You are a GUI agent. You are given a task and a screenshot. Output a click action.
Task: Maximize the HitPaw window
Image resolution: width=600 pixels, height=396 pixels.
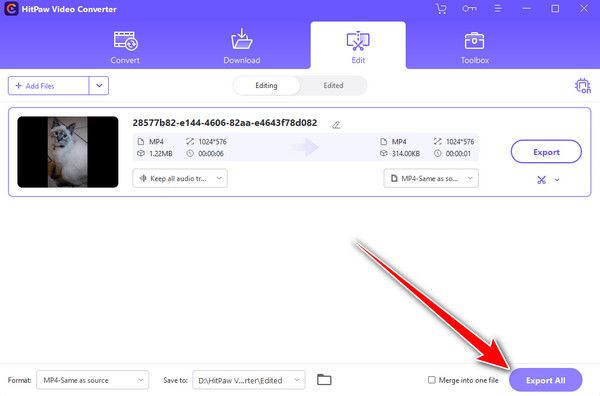pyautogui.click(x=555, y=8)
